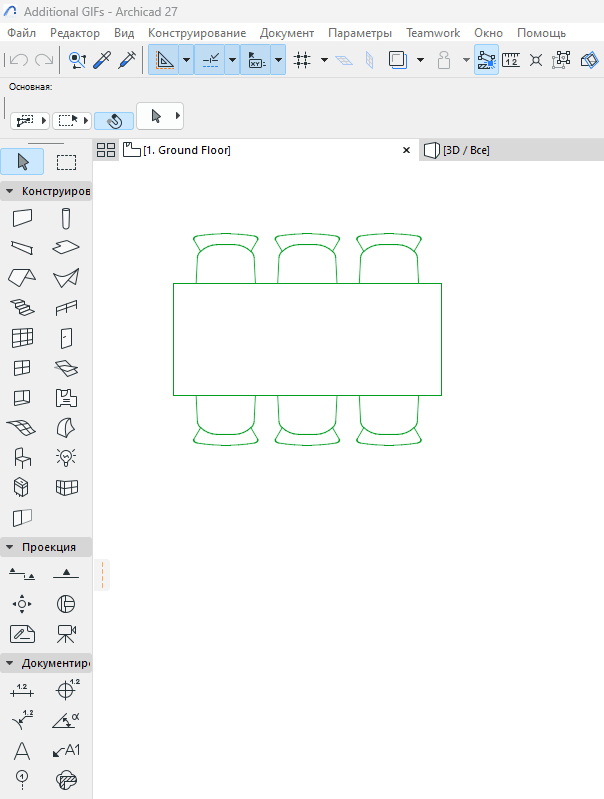Toggle Guide Lines triangle button
This screenshot has height=799, width=604.
click(x=164, y=60)
